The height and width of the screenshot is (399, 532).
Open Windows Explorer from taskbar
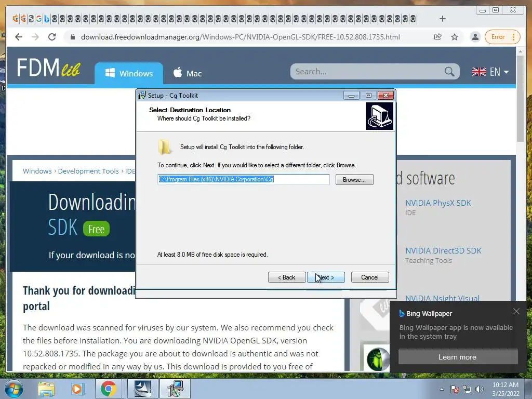pyautogui.click(x=46, y=389)
